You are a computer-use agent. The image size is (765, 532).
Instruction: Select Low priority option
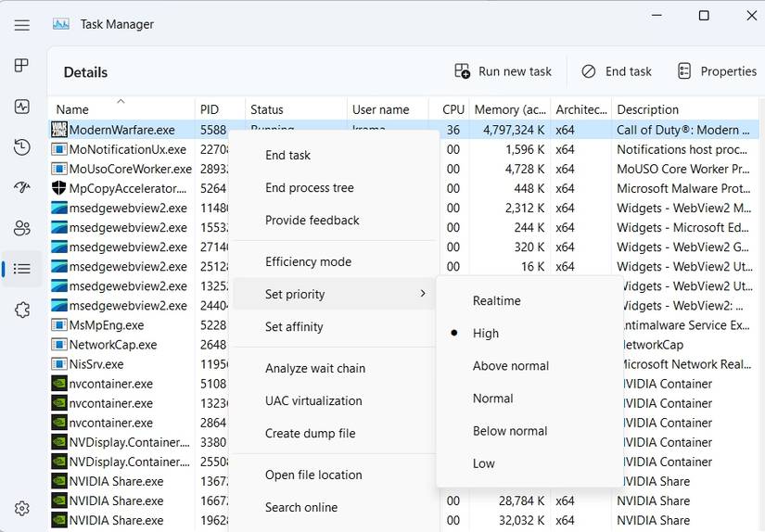pos(484,463)
